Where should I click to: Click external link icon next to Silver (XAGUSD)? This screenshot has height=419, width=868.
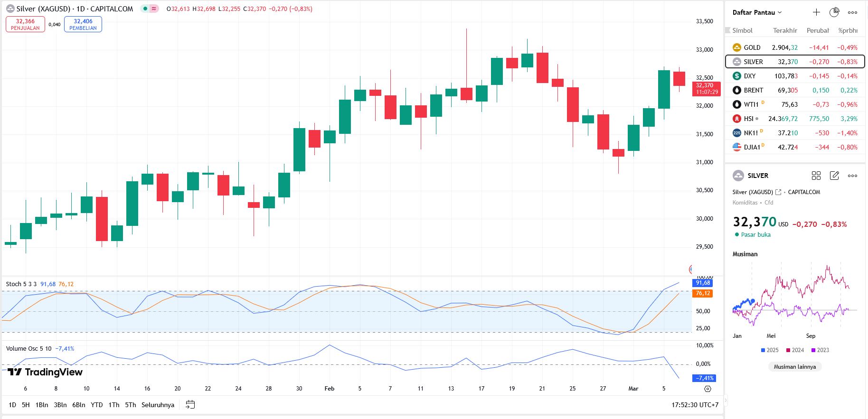pyautogui.click(x=778, y=192)
